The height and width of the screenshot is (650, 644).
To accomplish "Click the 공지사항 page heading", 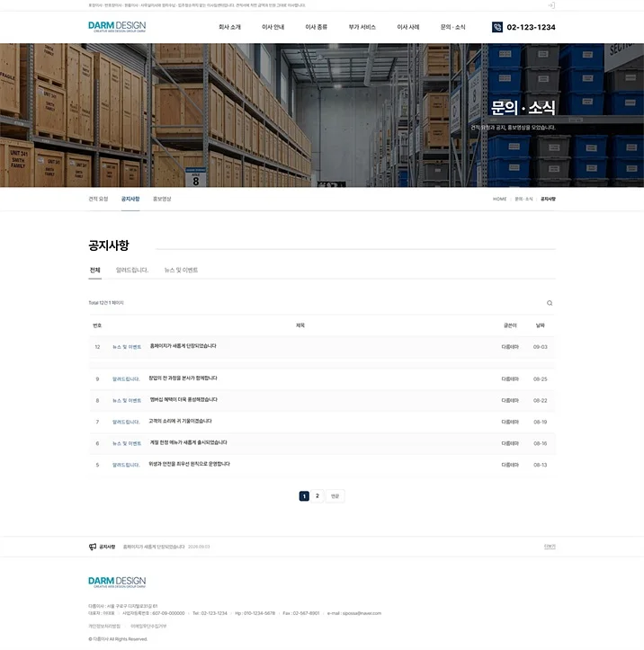I will coord(109,245).
